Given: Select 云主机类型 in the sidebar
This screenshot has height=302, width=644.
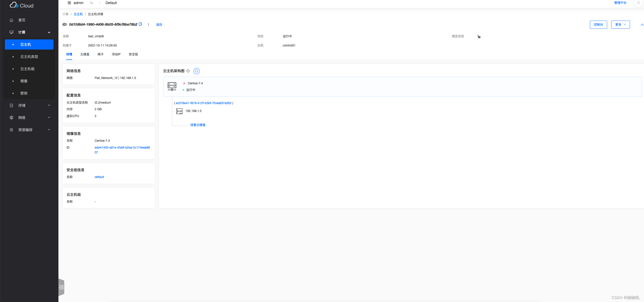Looking at the screenshot, I should (29, 57).
